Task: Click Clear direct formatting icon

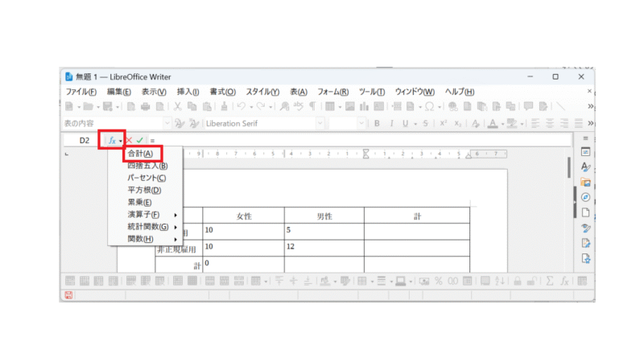Action: tap(476, 123)
